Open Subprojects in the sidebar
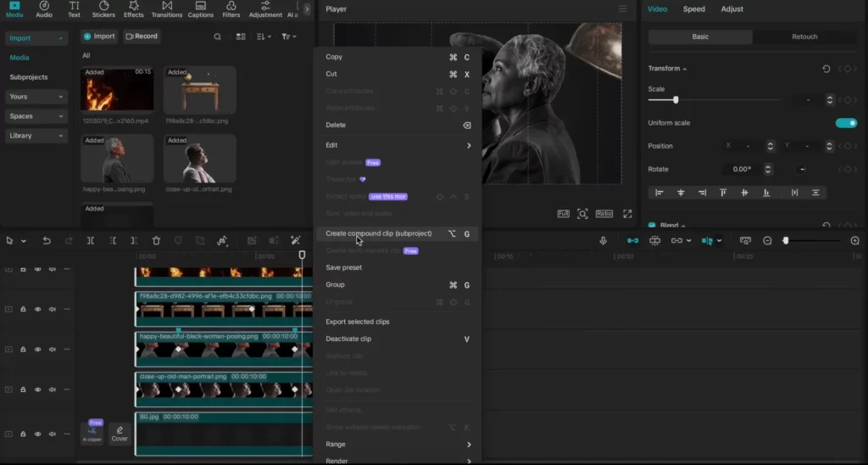Image resolution: width=868 pixels, height=465 pixels. click(29, 77)
